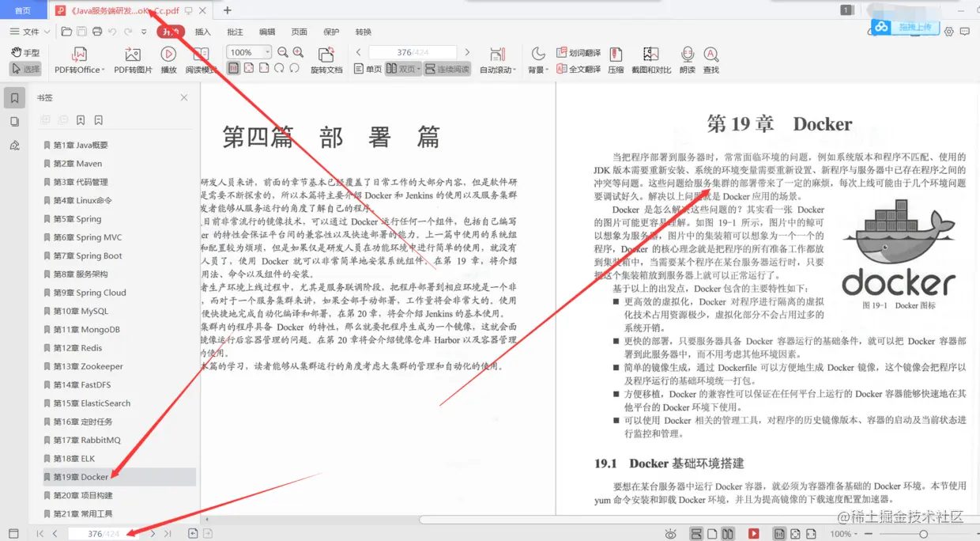Open the 压缩 compress tool
Screen dimensions: 980x541
(x=616, y=60)
